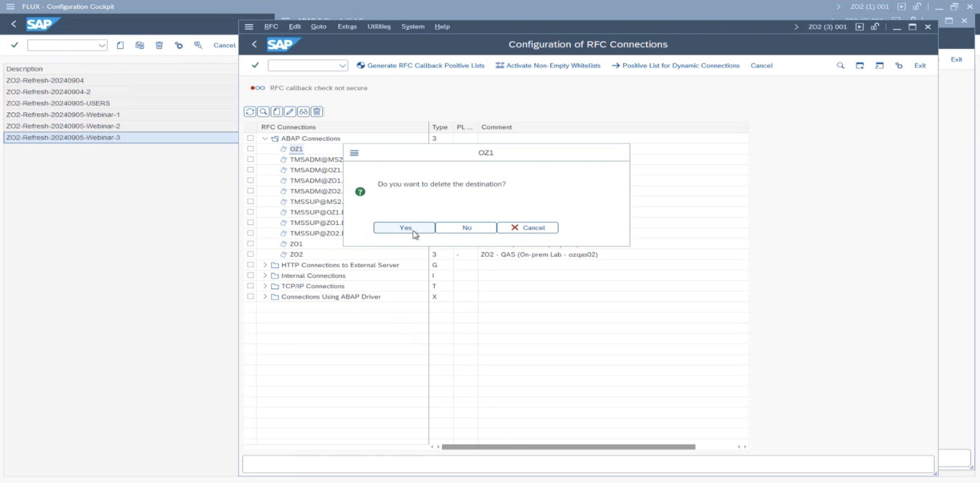Screen dimensions: 980x483
Task: Go back in FLUX Configuration Cockpit window
Action: pyautogui.click(x=14, y=24)
